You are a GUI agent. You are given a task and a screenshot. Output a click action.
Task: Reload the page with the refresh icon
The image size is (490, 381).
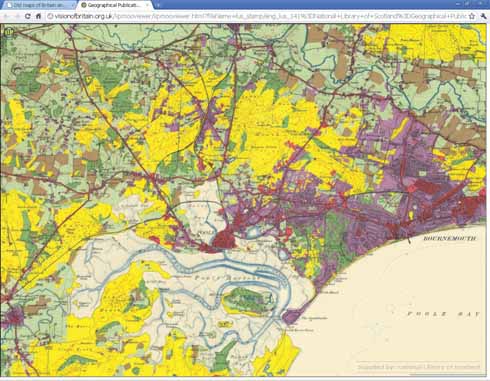coord(28,16)
